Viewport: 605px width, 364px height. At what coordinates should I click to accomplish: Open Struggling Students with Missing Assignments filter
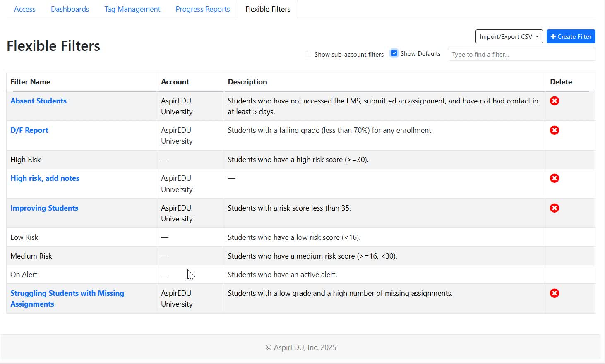pos(67,299)
